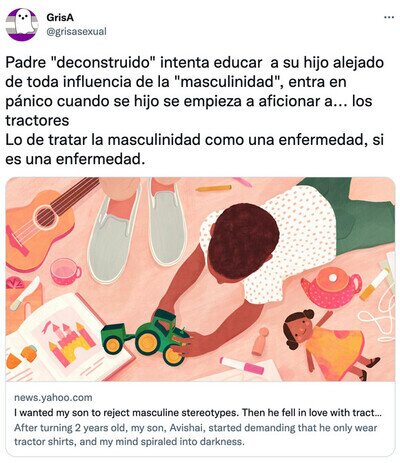Click the doll in yellow dress
Image resolution: width=400 pixels, height=463 pixels.
coord(332,343)
